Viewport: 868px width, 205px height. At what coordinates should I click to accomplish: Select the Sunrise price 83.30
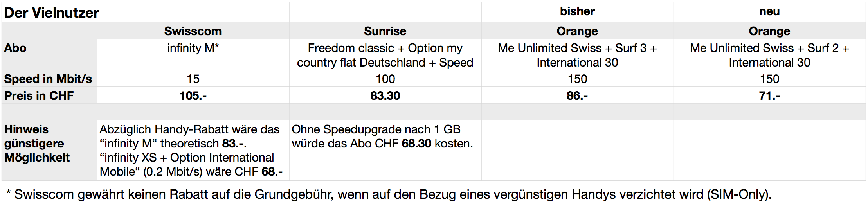385,95
